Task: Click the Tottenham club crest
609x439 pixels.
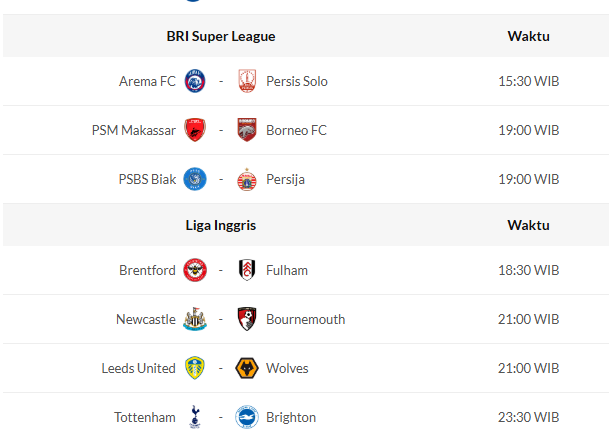Action: pos(195,417)
